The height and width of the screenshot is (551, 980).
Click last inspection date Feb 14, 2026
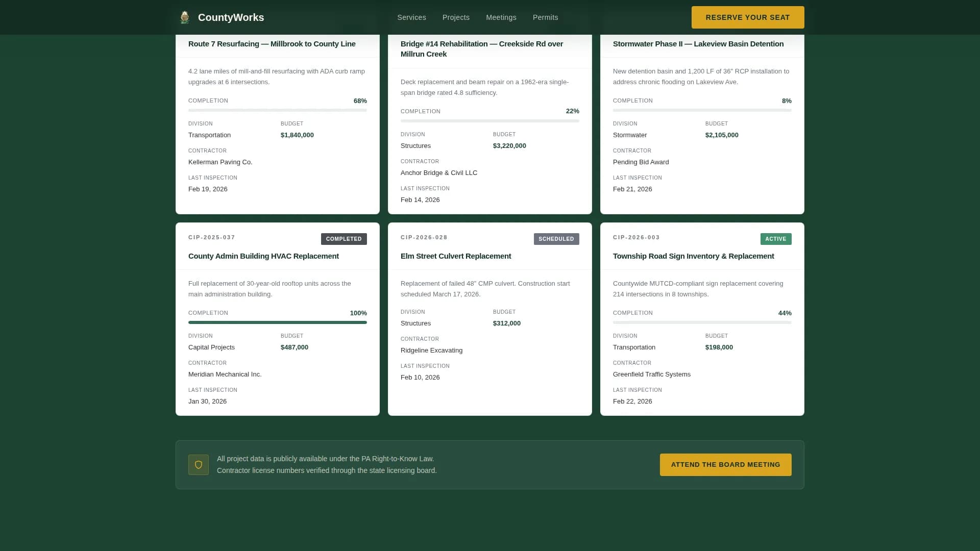tap(420, 200)
